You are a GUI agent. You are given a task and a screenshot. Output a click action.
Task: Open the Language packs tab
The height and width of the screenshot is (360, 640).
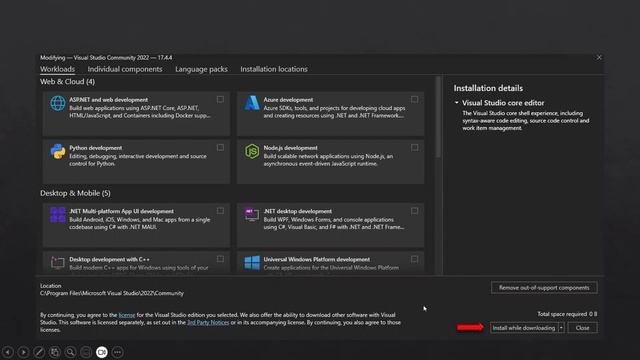[x=201, y=69]
